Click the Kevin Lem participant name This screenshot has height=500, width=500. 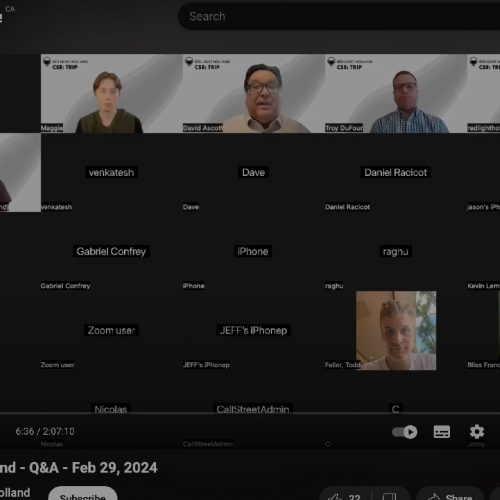(483, 286)
